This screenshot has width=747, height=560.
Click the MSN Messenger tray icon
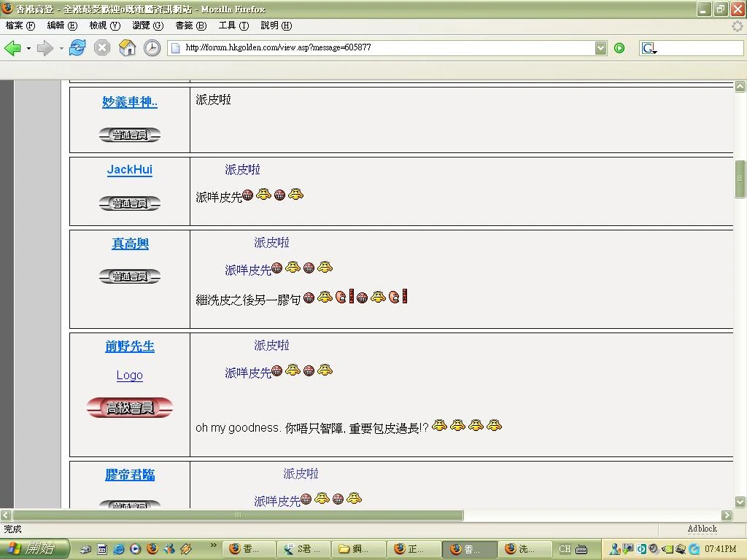[615, 549]
